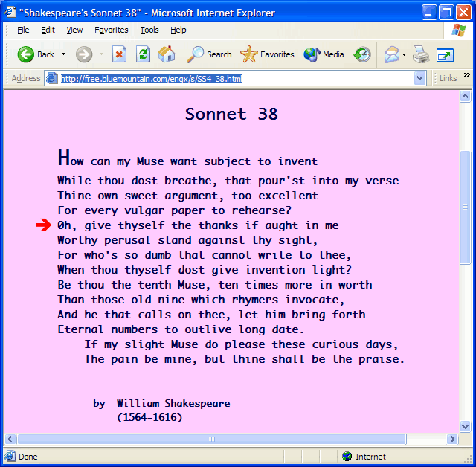Open the Favorites menu in menu bar
The height and width of the screenshot is (467, 476).
pyautogui.click(x=112, y=30)
